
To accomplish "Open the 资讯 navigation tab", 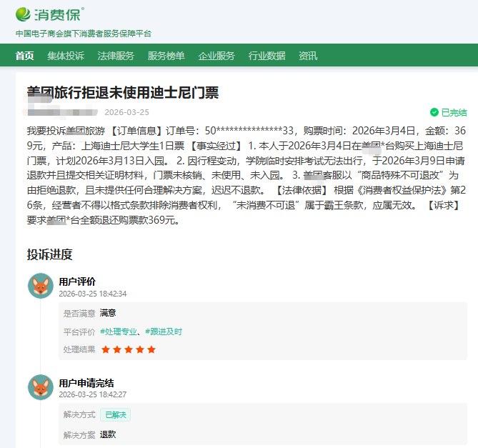I will click(308, 56).
